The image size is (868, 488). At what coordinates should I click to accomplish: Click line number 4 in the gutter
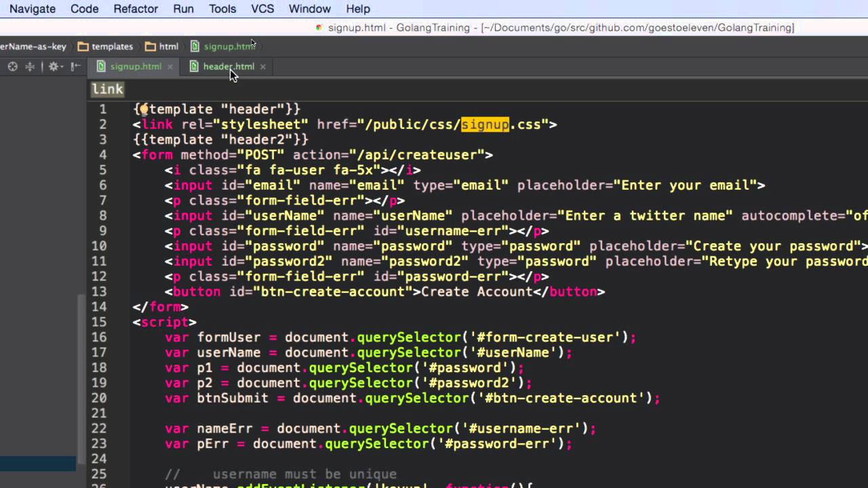click(102, 155)
